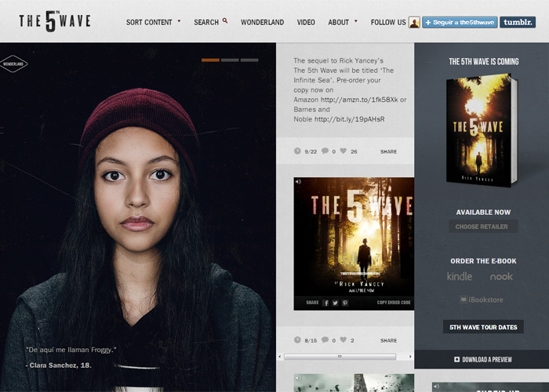Click the horizontal scrollbar left arrow
The width and height of the screenshot is (549, 392).
click(279, 357)
